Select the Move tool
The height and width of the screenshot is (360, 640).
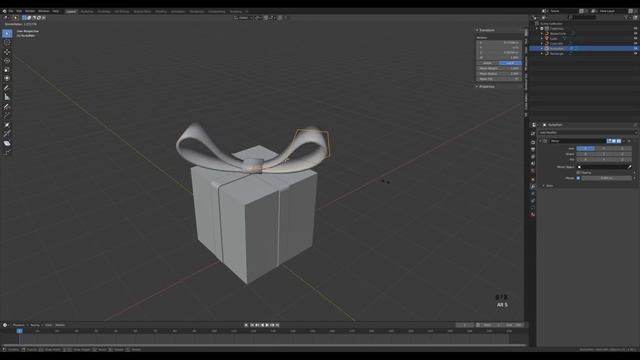pyautogui.click(x=7, y=52)
